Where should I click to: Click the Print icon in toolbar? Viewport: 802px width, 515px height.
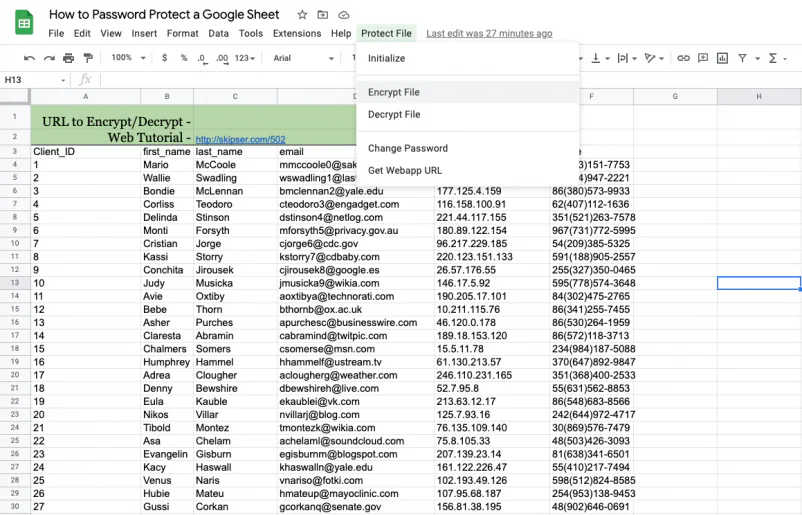pos(69,58)
